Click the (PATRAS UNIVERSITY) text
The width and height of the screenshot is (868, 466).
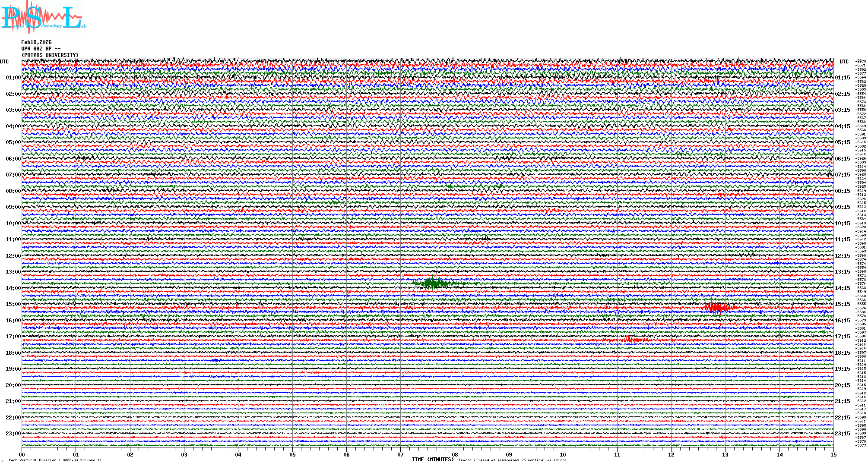coord(50,55)
